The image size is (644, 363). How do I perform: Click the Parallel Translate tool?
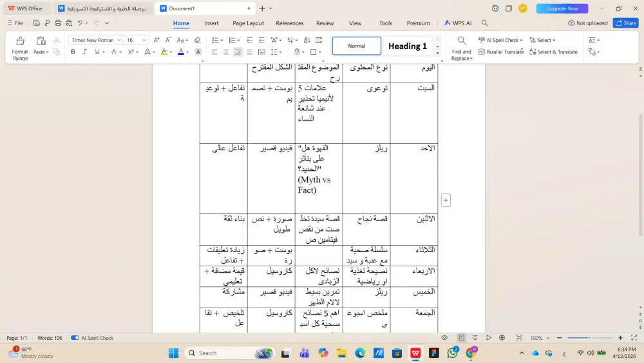coord(500,52)
